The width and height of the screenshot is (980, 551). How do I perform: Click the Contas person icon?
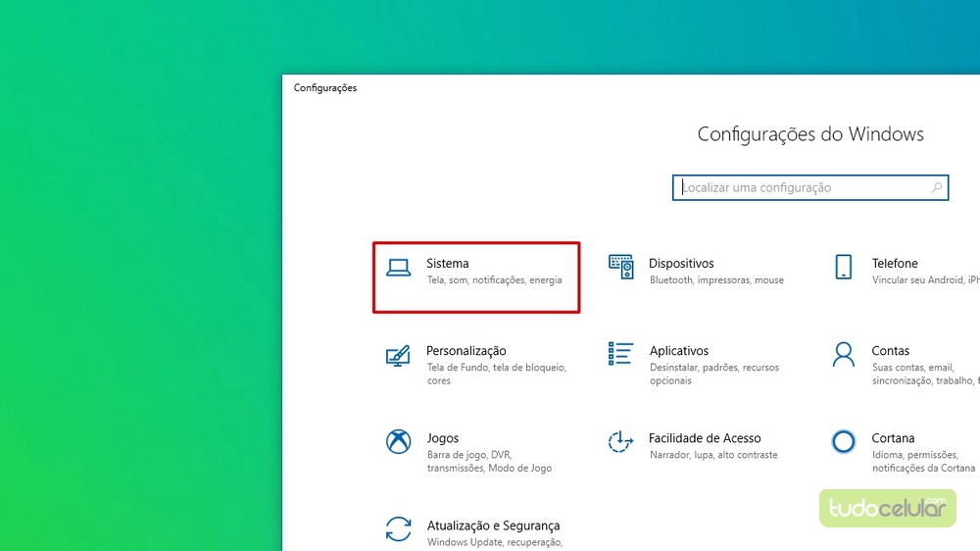(843, 354)
